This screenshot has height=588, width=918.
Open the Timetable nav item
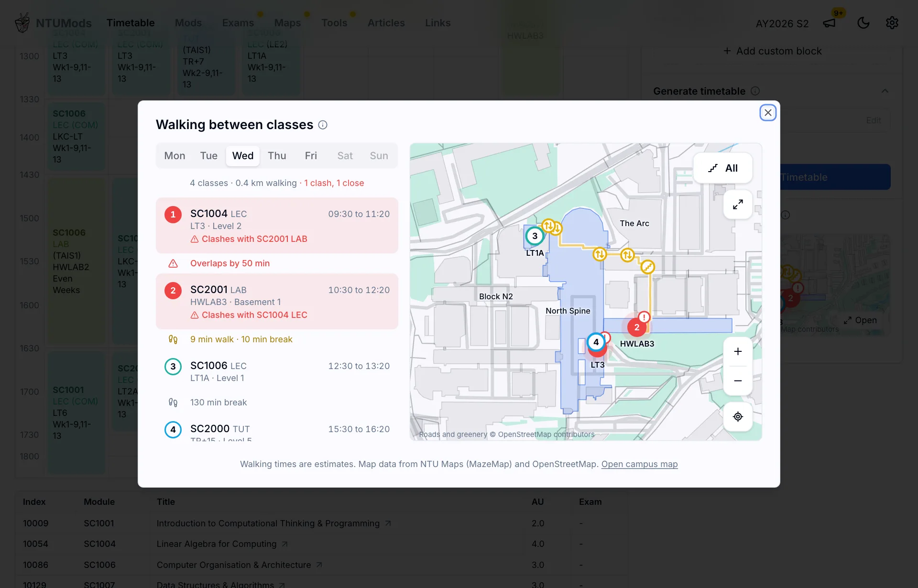point(131,23)
